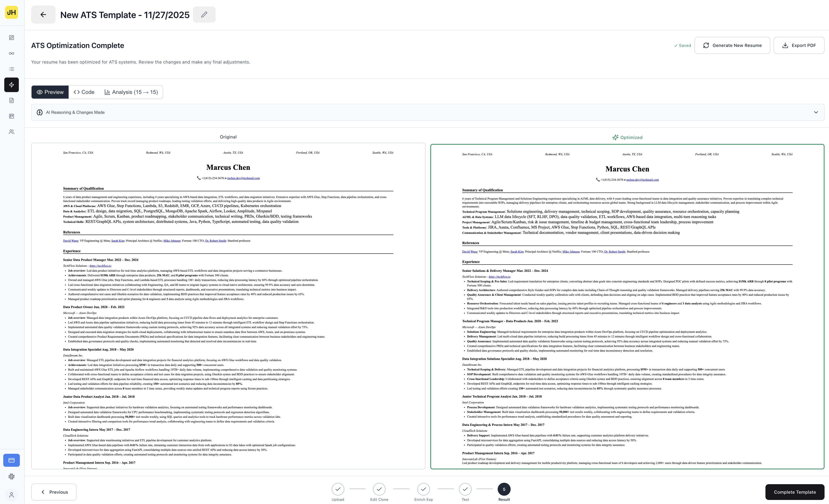829x504 pixels.
Task: Click the edit pencil beside the template title
Action: tap(204, 14)
